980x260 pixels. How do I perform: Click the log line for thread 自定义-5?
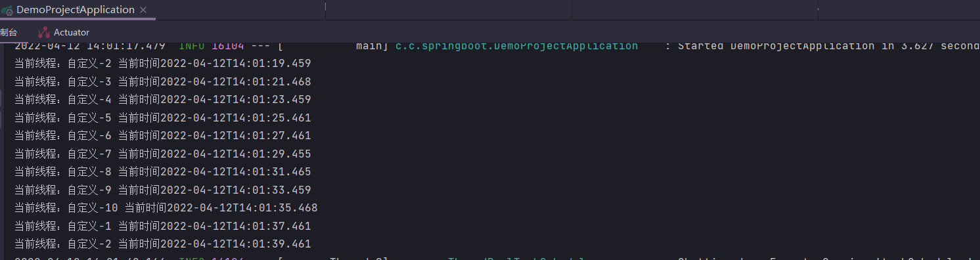(x=162, y=118)
